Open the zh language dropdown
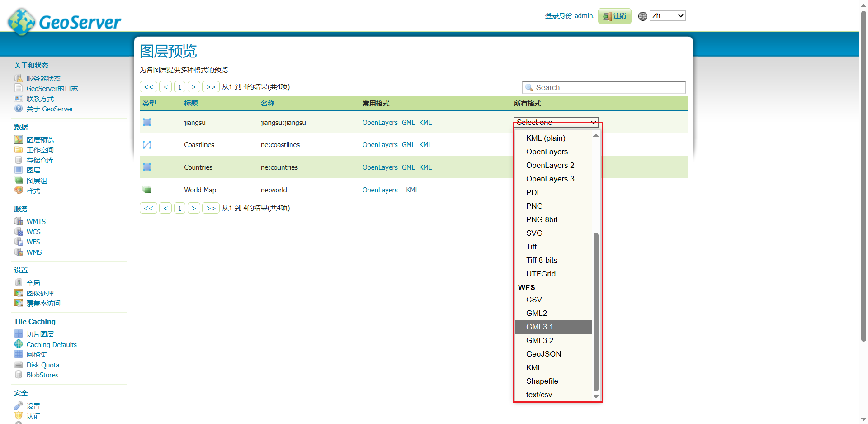Image resolution: width=868 pixels, height=424 pixels. coord(668,16)
